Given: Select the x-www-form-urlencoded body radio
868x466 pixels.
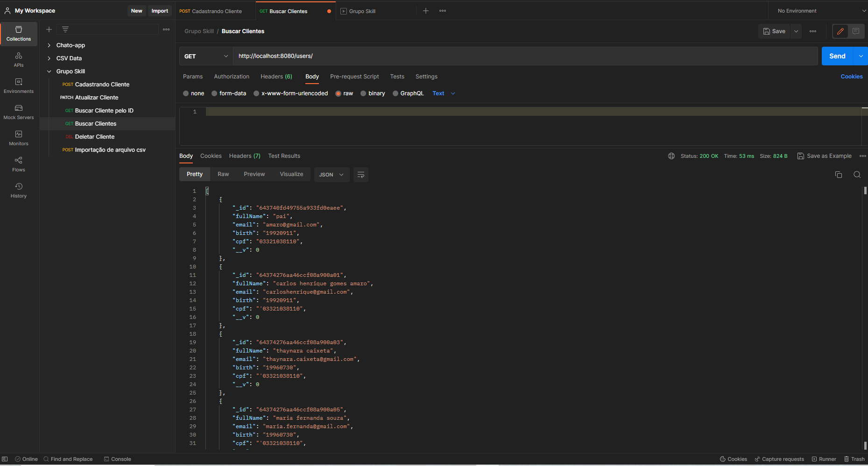Looking at the screenshot, I should point(256,93).
